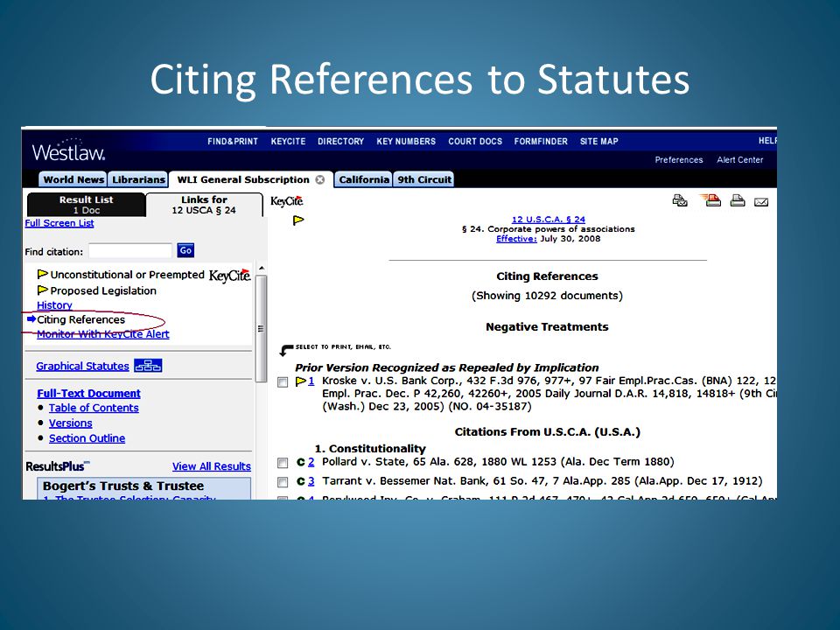Open KEY NUMBERS in top navigation
The width and height of the screenshot is (840, 630).
406,142
